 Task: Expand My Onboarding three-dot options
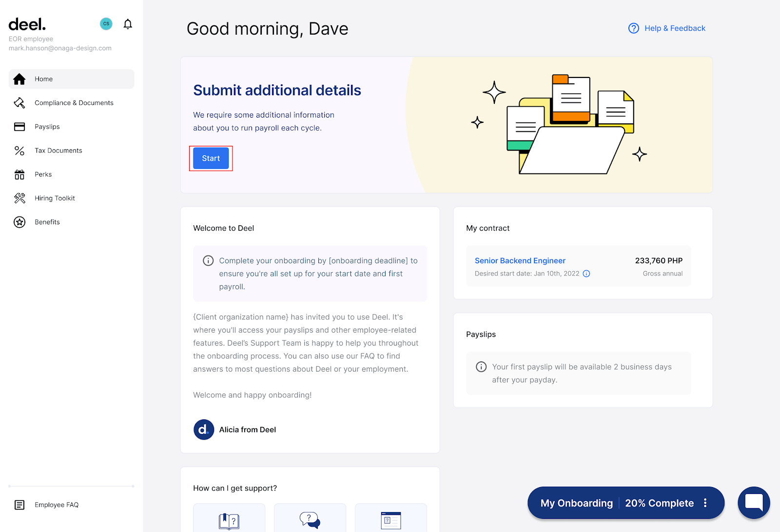click(x=705, y=503)
